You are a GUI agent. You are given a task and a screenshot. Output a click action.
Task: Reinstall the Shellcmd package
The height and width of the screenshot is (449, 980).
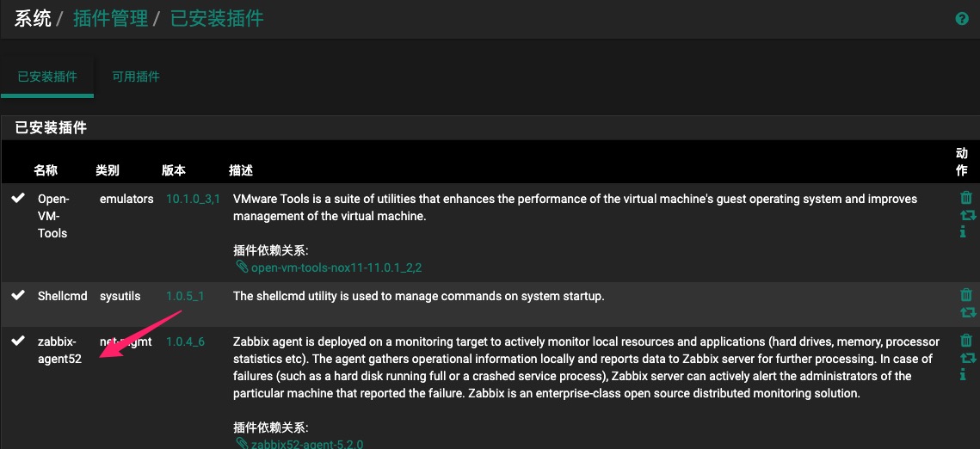click(x=967, y=312)
